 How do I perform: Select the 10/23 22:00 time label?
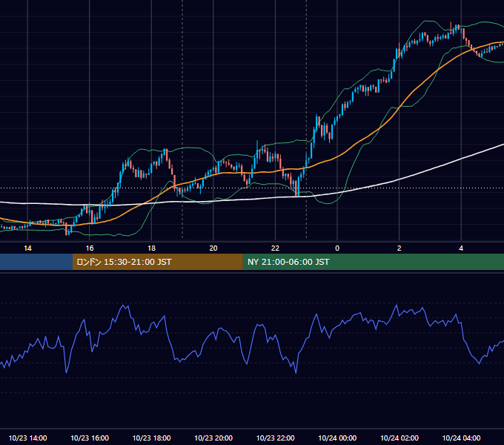click(x=276, y=438)
